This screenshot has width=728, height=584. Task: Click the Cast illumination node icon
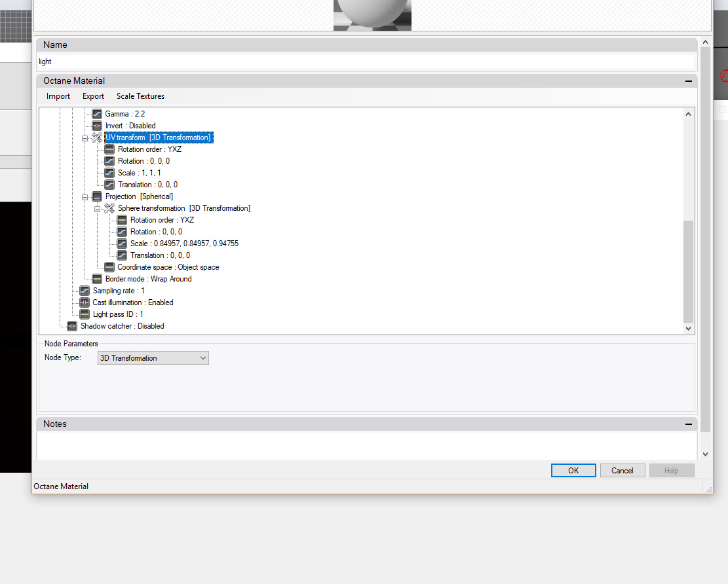(84, 302)
